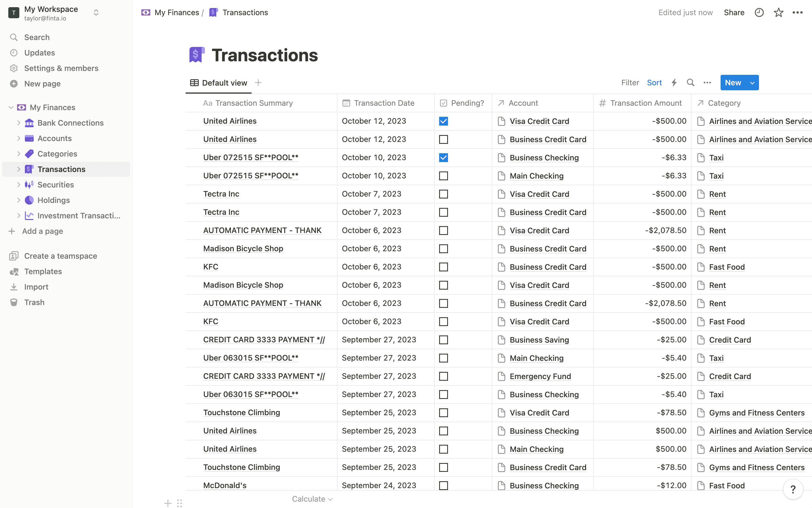Image resolution: width=812 pixels, height=508 pixels.
Task: Expand Accounts in the sidebar
Action: (x=19, y=138)
